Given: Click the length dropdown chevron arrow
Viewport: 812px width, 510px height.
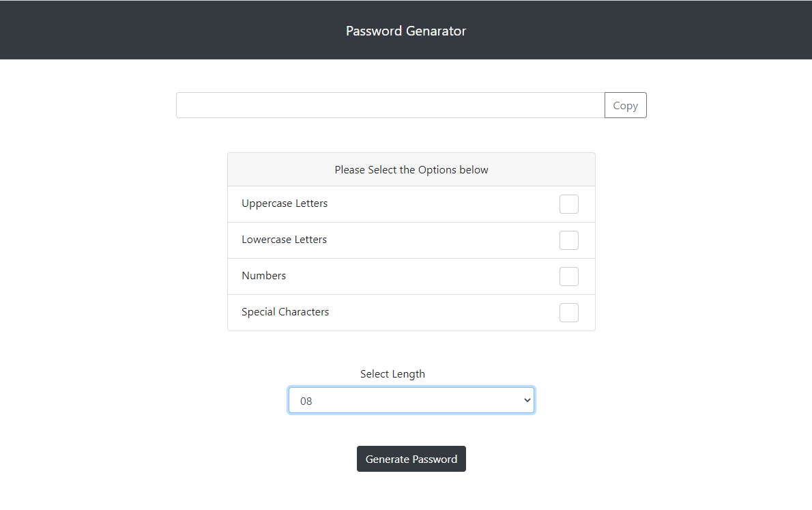Looking at the screenshot, I should 527,401.
